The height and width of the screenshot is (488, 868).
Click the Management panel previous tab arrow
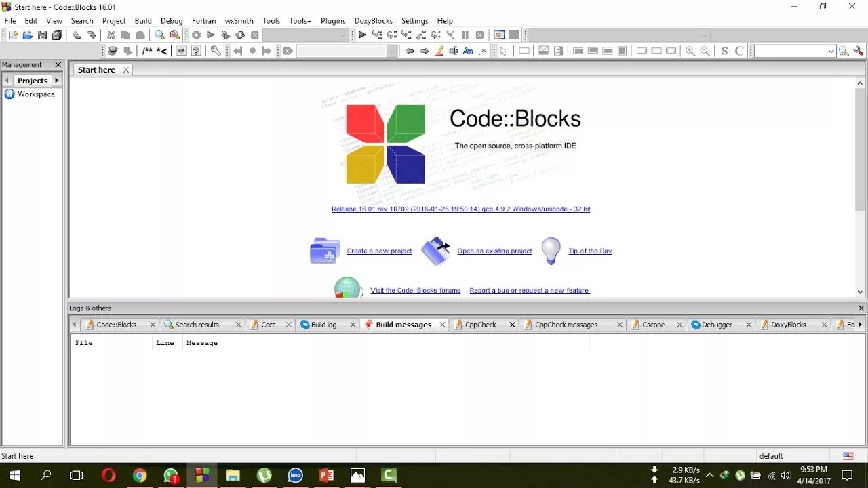coord(7,81)
